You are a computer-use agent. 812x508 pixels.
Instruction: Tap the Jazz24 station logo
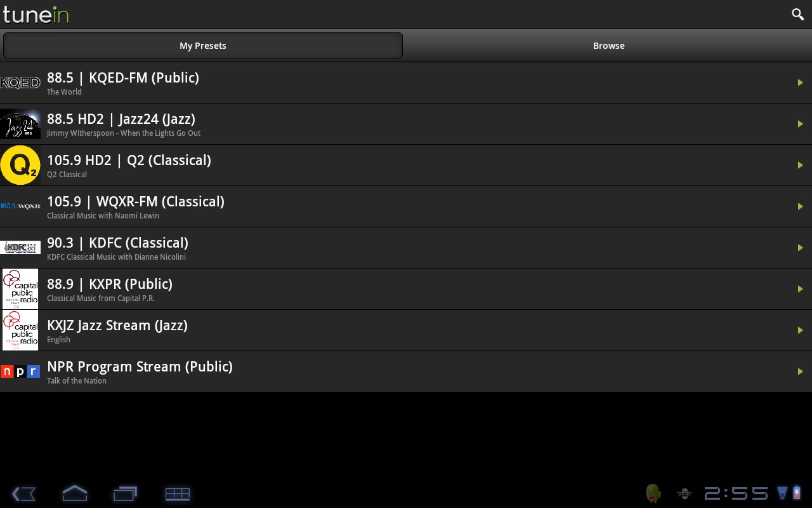coord(20,124)
